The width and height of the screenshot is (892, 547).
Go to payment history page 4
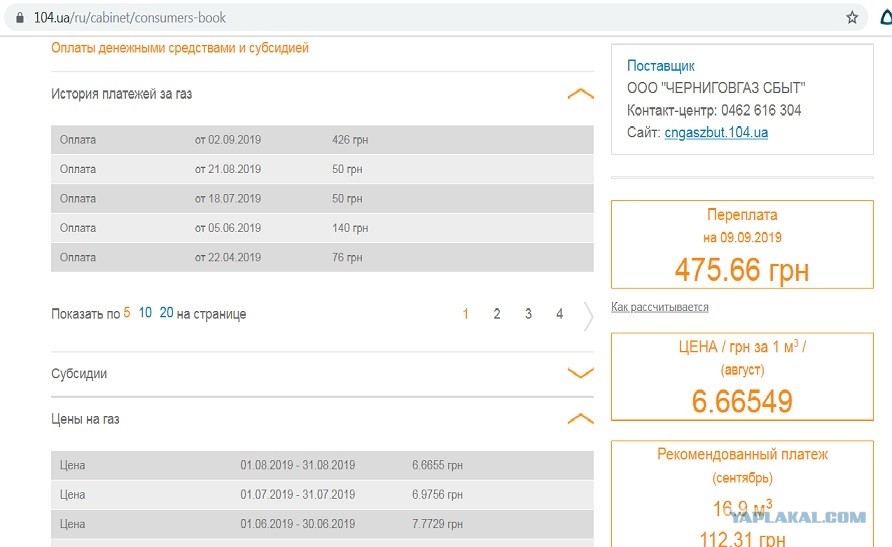(559, 314)
